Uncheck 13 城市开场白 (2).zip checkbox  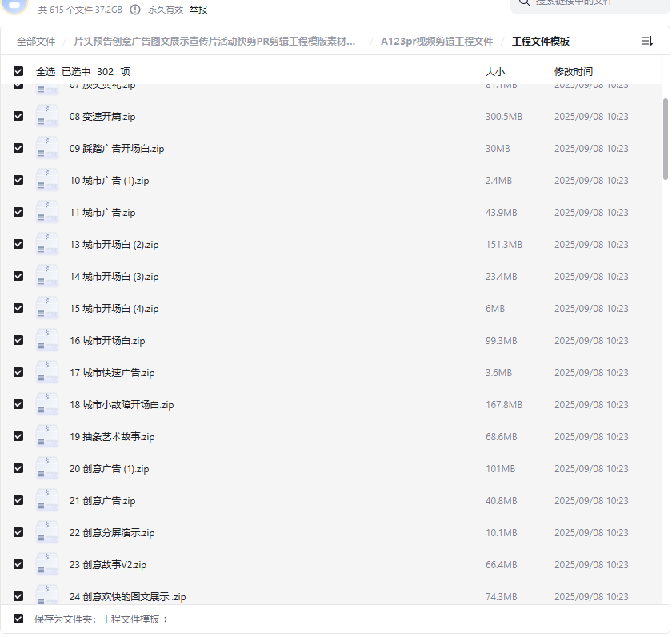click(x=18, y=244)
